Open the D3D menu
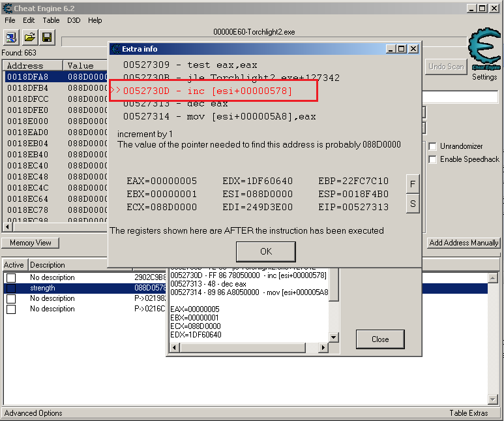The image size is (504, 421). pyautogui.click(x=74, y=20)
